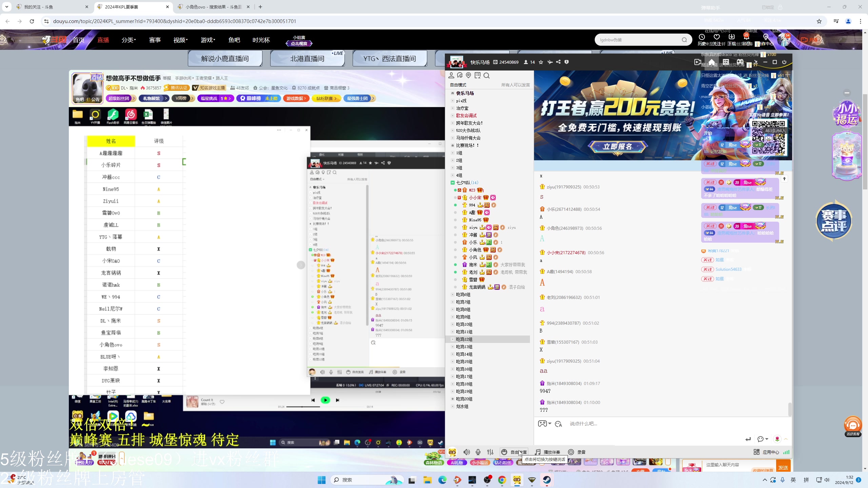Screen dimensions: 868x488
Task: Expand the gift panel caret next to flower
Action: [x=786, y=439]
